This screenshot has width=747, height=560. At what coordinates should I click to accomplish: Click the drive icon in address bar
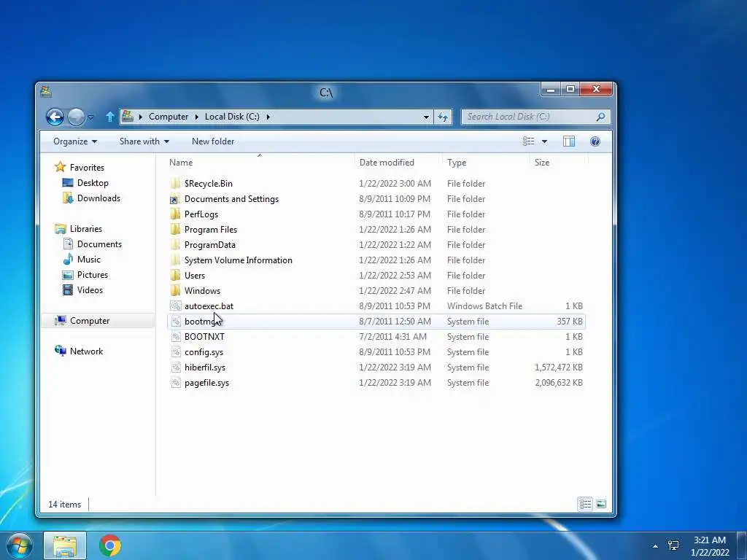128,116
